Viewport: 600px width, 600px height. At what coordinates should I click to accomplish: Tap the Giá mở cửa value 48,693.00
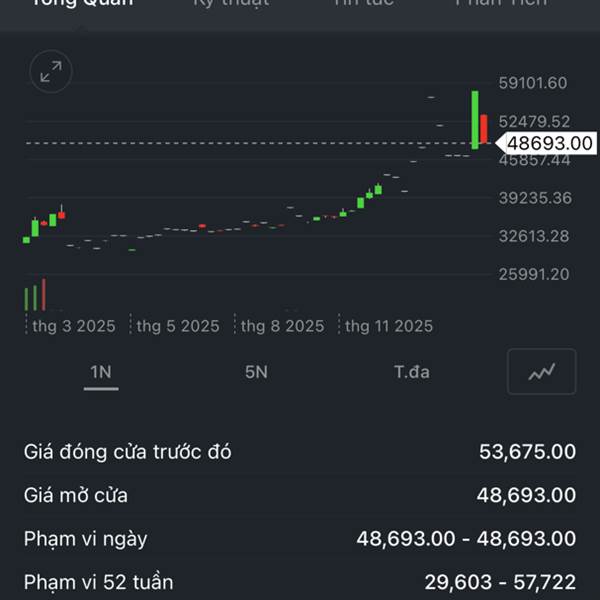[x=527, y=495]
